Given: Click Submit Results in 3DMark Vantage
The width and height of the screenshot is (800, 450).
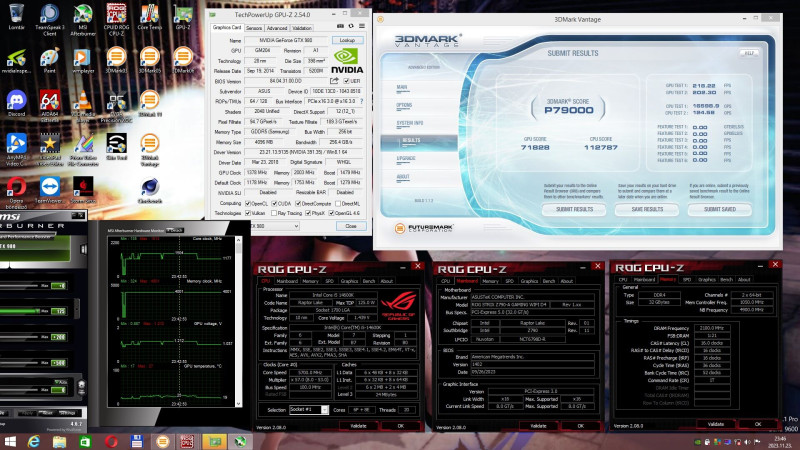Looking at the screenshot, I should (574, 209).
